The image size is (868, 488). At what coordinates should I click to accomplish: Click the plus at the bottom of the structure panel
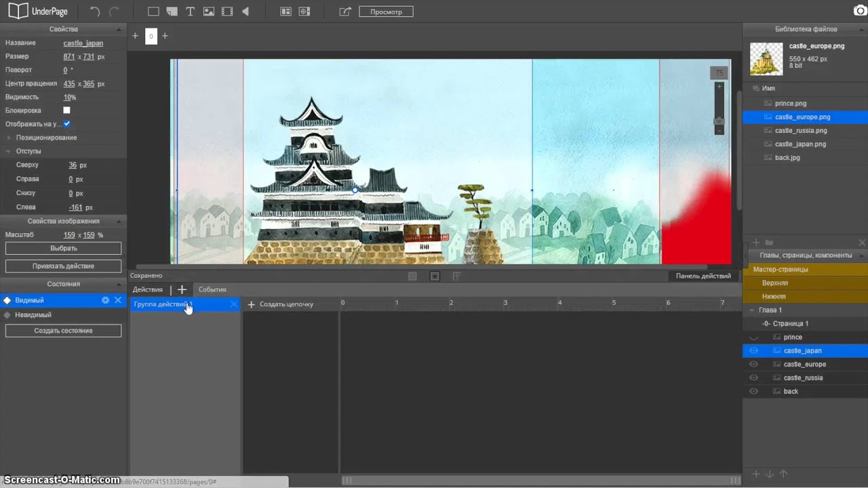756,474
